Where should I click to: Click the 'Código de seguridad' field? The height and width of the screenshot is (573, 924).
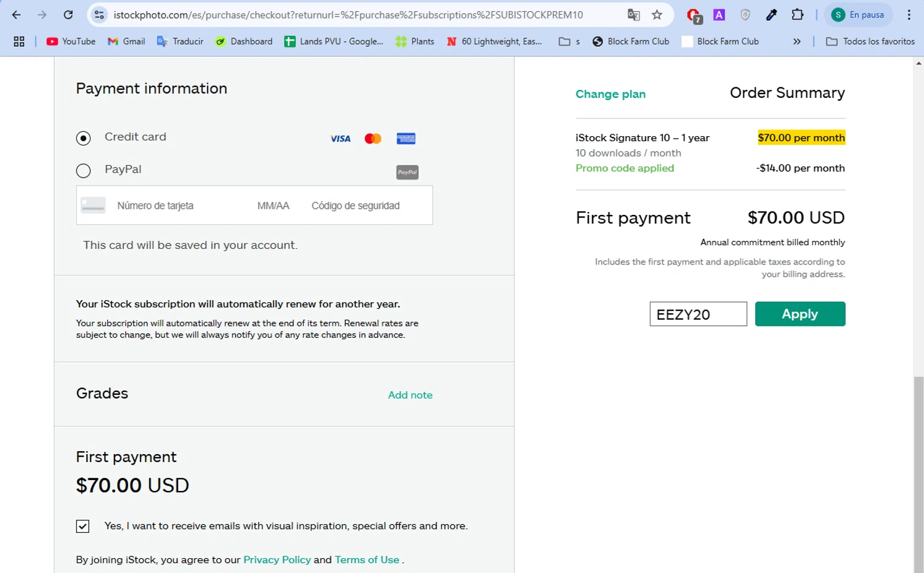coord(355,206)
